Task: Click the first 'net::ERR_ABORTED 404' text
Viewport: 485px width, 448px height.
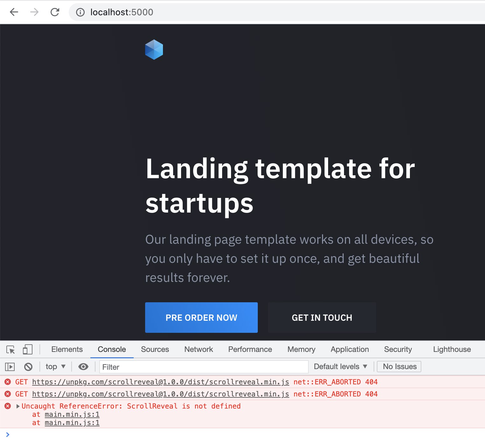Action: (335, 382)
